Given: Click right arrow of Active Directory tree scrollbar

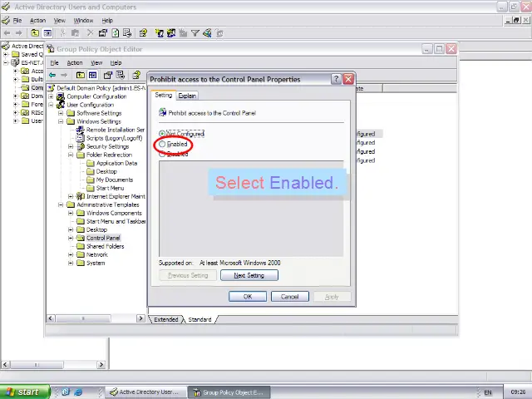Looking at the screenshot, I should (101, 365).
